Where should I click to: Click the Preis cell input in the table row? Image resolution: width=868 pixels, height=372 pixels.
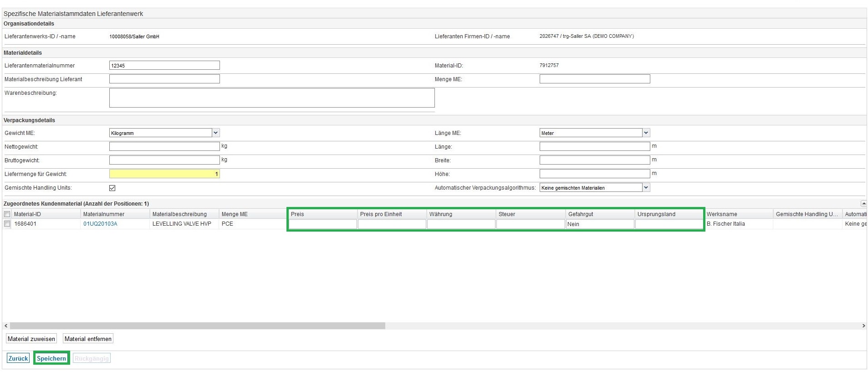tap(323, 224)
